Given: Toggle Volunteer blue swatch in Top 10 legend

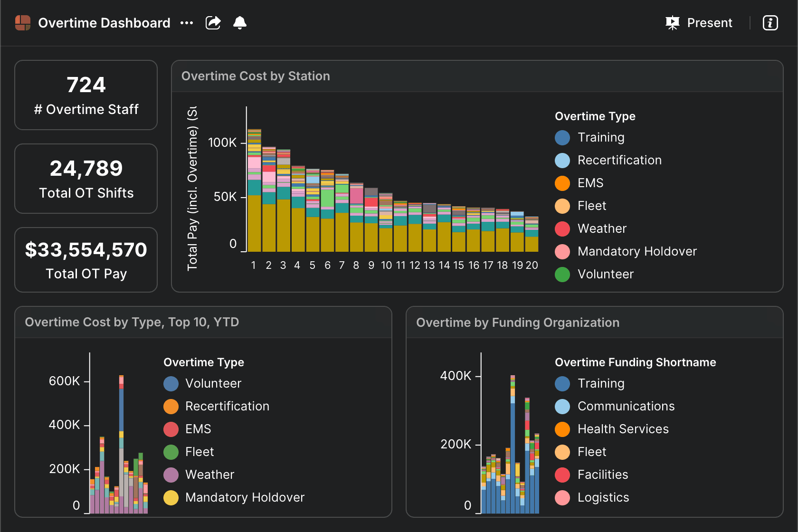Looking at the screenshot, I should (x=171, y=384).
